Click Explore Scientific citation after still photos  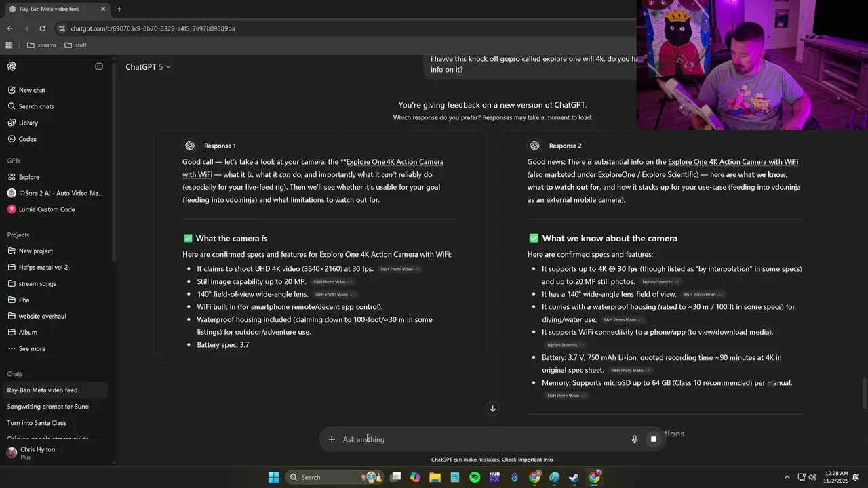click(x=660, y=282)
